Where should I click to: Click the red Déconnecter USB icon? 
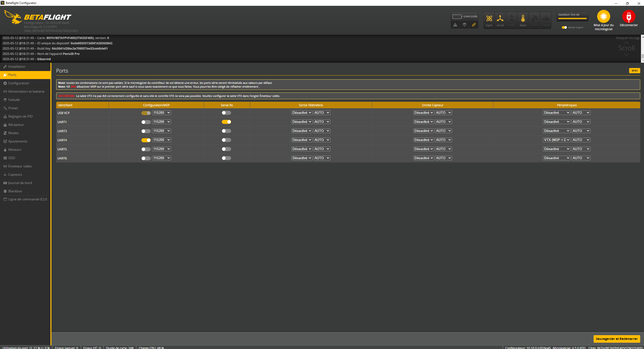(629, 17)
